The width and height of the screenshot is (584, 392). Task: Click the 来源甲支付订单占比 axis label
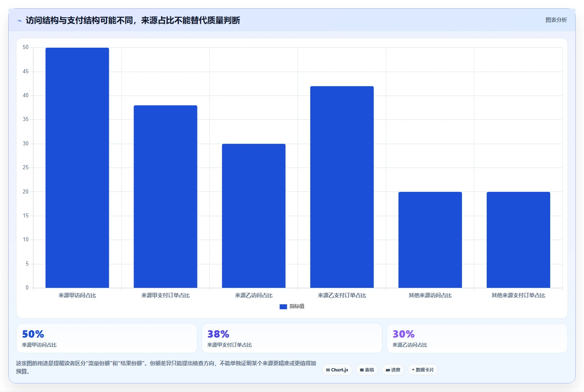(x=165, y=295)
